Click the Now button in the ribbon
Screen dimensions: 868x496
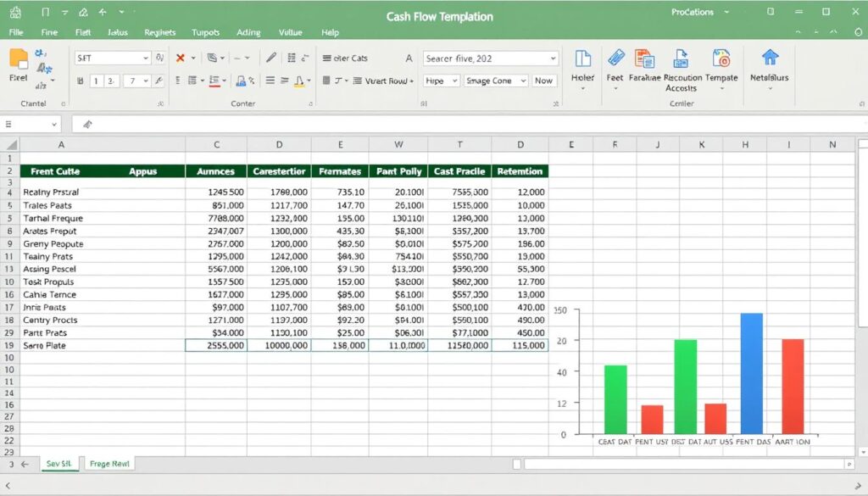click(x=543, y=80)
